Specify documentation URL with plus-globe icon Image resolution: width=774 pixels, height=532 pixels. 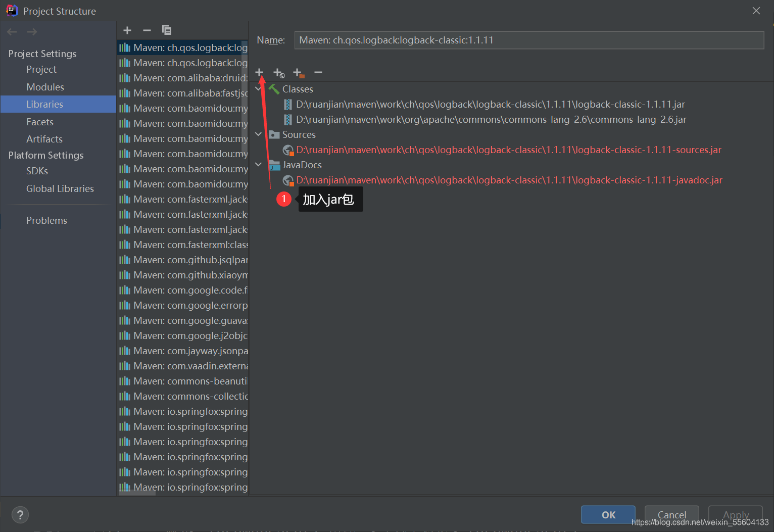(279, 73)
